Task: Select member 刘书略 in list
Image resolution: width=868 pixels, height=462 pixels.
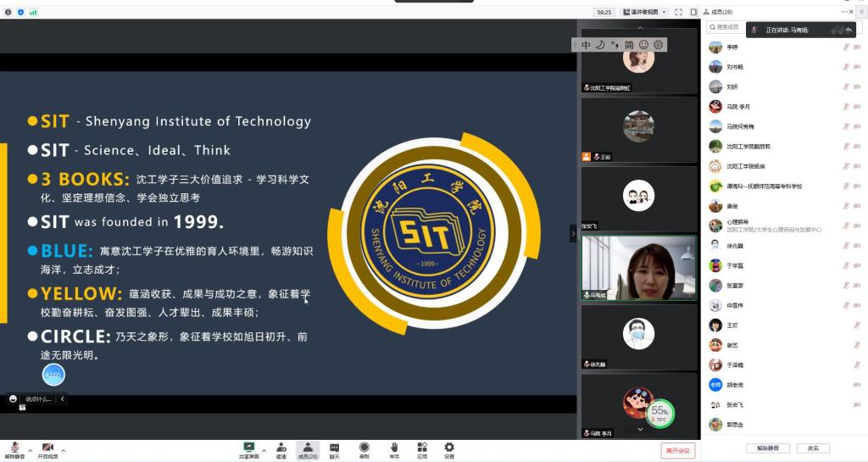Action: (785, 67)
